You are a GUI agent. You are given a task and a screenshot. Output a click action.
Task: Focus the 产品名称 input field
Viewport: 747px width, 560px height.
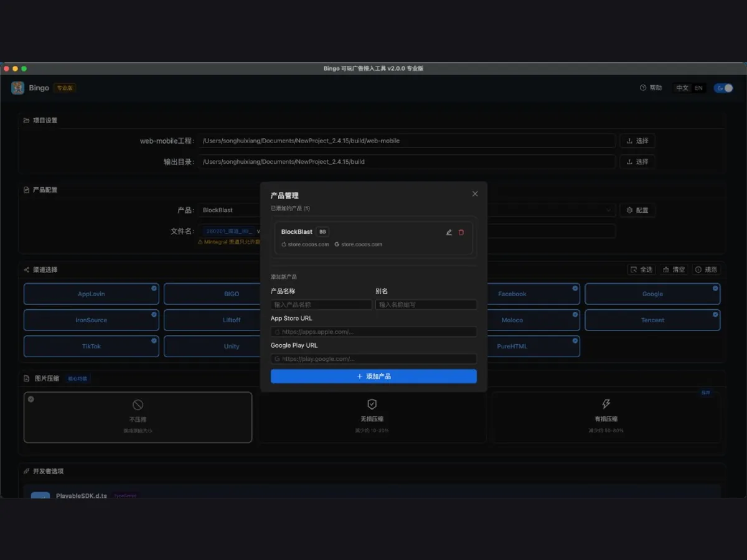click(x=321, y=305)
